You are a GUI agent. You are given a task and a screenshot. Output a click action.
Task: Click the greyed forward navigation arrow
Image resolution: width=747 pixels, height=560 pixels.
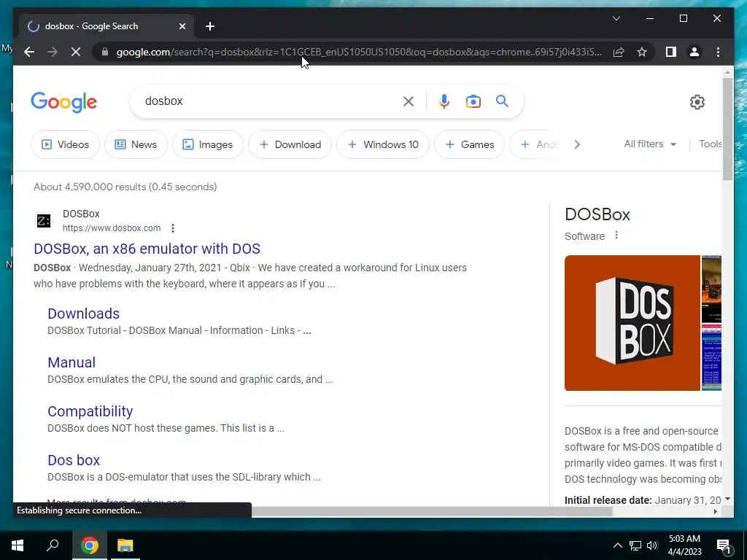click(x=53, y=52)
